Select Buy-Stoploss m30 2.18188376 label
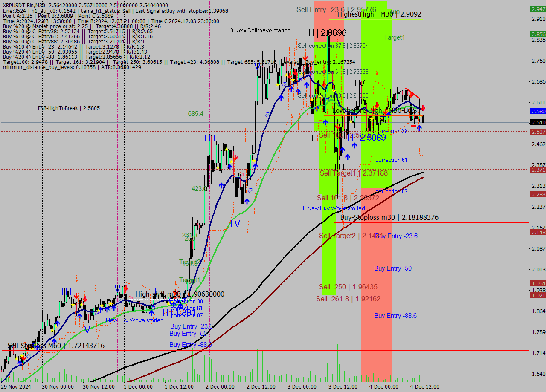Viewport: 546px width, 392px height. 389,218
